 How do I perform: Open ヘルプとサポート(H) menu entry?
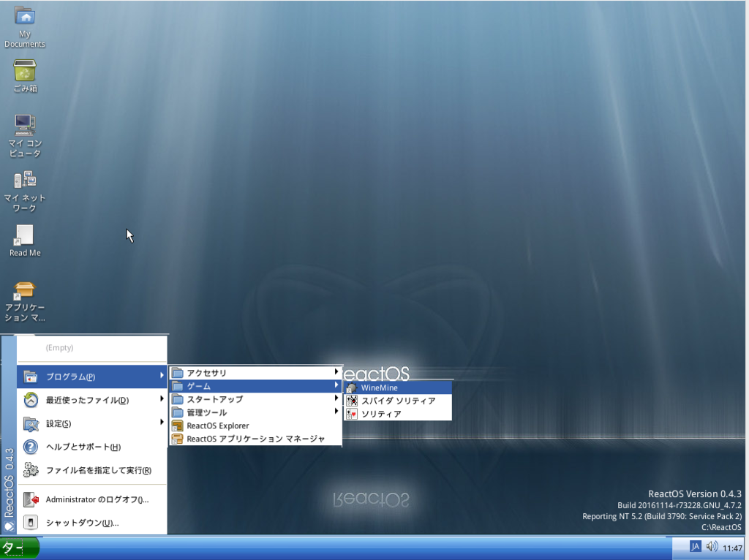point(92,447)
